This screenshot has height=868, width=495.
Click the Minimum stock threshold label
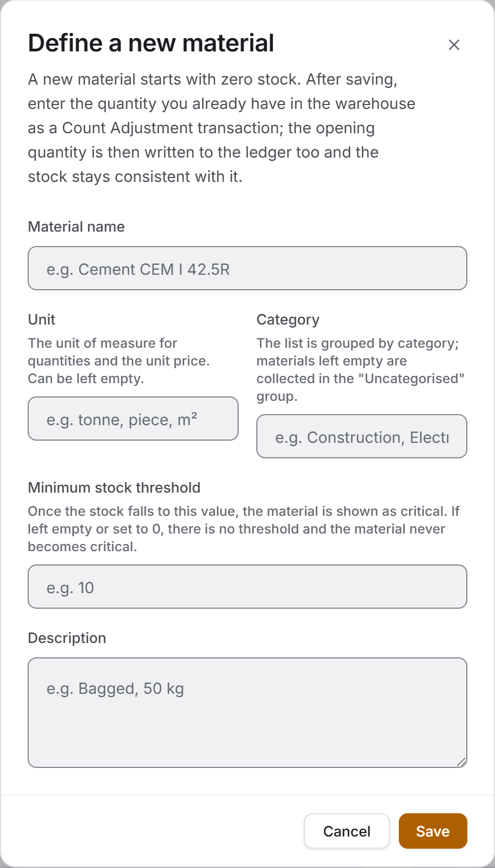tap(114, 488)
